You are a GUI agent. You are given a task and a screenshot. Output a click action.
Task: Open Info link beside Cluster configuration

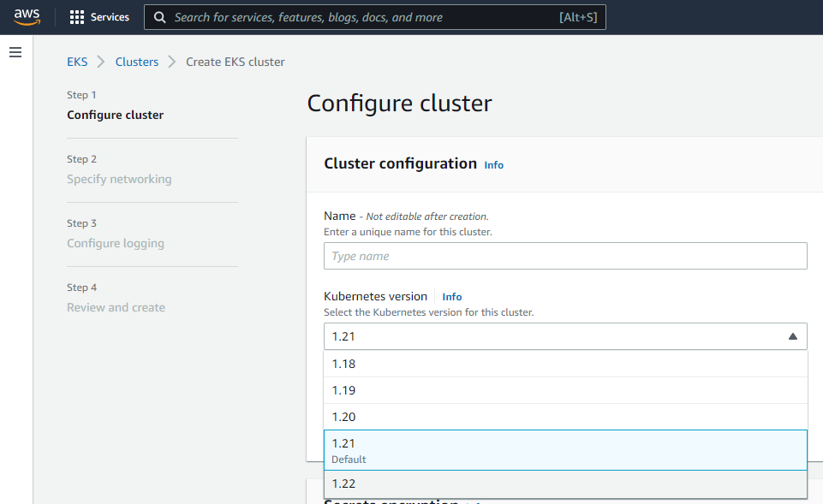[493, 165]
